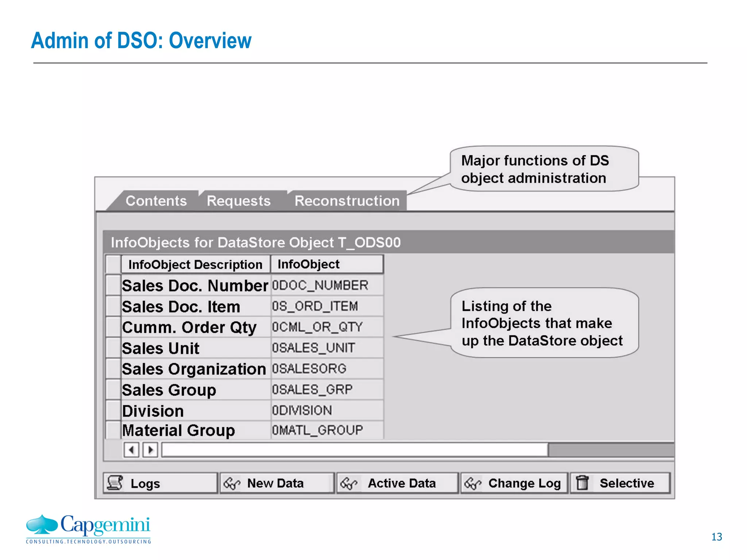Click the glasses icon beside Active Data
Screen dimensions: 747x560
click(349, 483)
